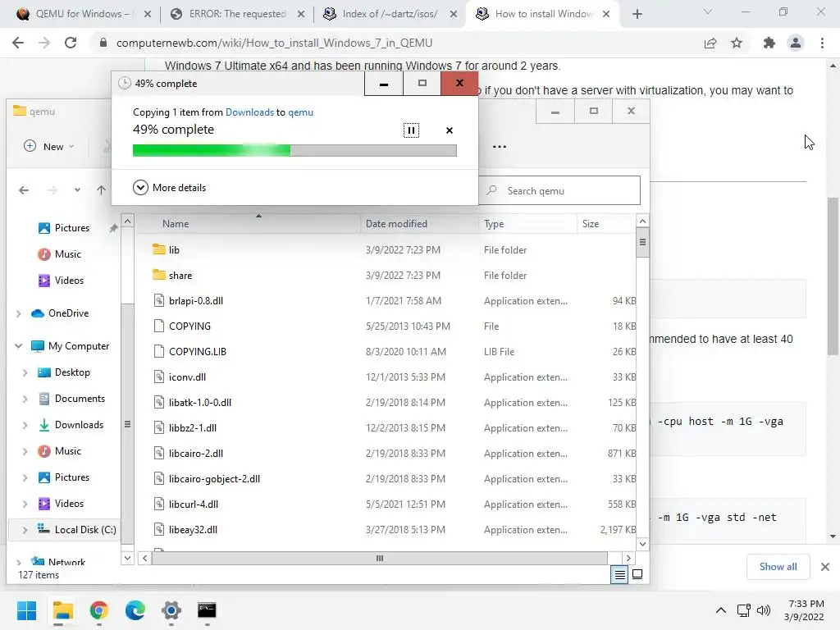Open Microsoft Edge from taskbar

pyautogui.click(x=135, y=610)
